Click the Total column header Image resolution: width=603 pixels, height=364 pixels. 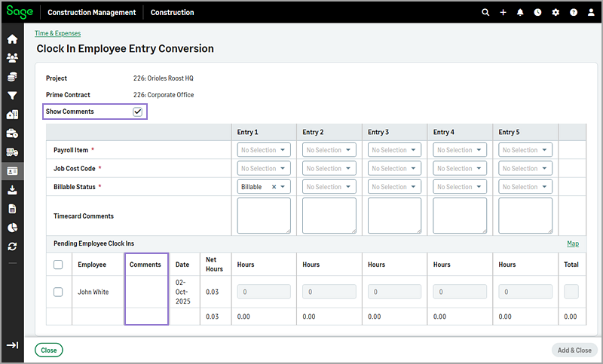(x=571, y=265)
